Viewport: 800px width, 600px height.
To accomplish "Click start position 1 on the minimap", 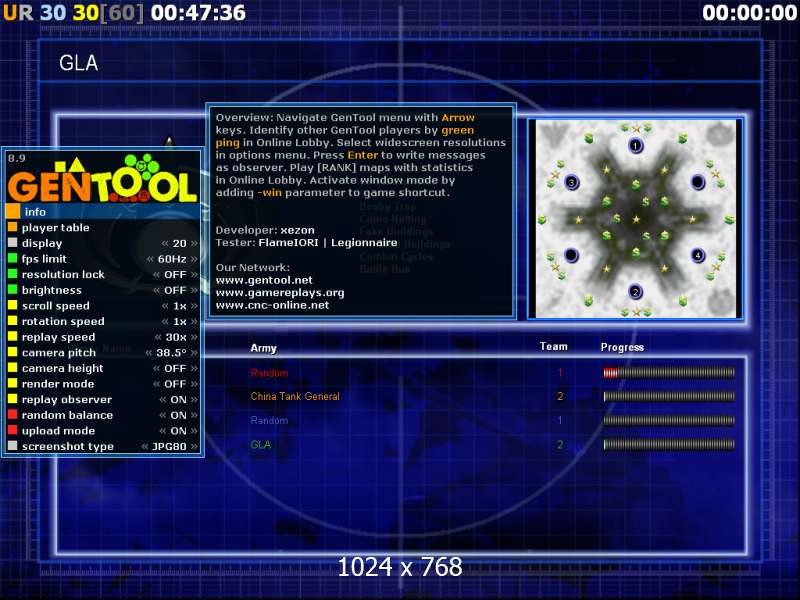I will pos(635,146).
